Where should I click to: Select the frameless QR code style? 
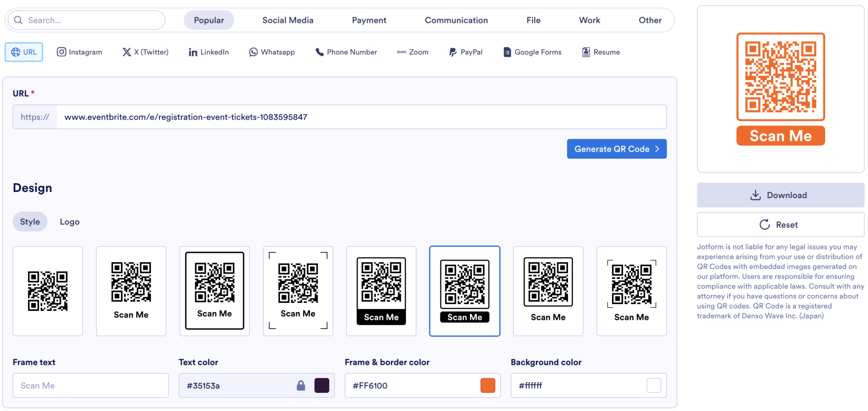tap(47, 291)
